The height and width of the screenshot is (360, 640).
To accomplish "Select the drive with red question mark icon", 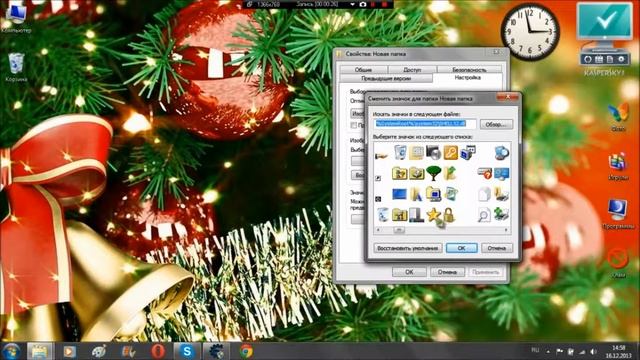I will point(484,173).
